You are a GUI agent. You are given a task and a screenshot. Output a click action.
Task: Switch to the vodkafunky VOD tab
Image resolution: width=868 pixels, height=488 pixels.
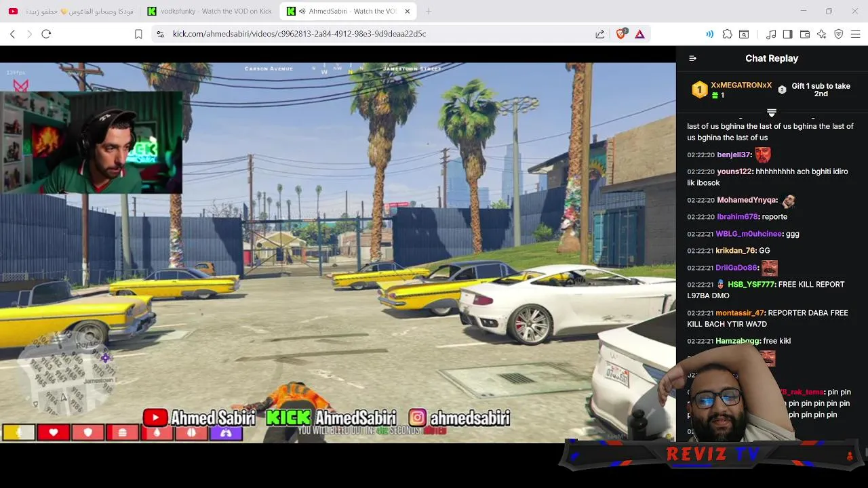coord(209,12)
